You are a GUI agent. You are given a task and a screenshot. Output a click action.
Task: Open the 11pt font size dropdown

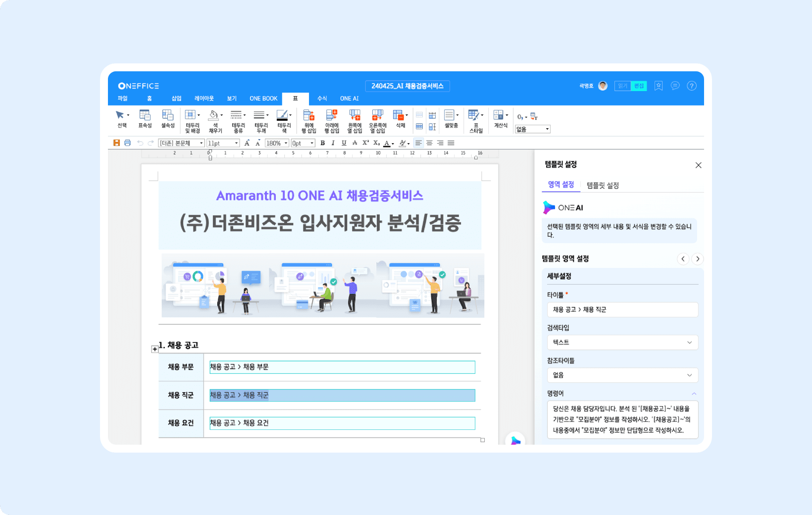[223, 143]
